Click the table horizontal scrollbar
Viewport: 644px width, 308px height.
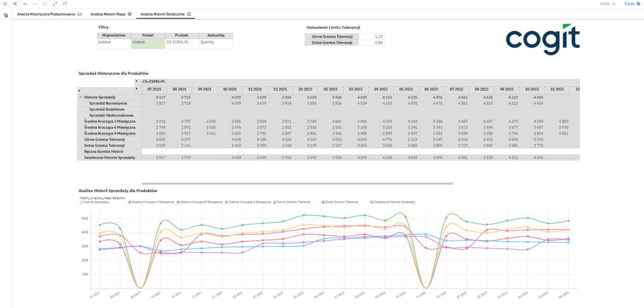(x=297, y=183)
